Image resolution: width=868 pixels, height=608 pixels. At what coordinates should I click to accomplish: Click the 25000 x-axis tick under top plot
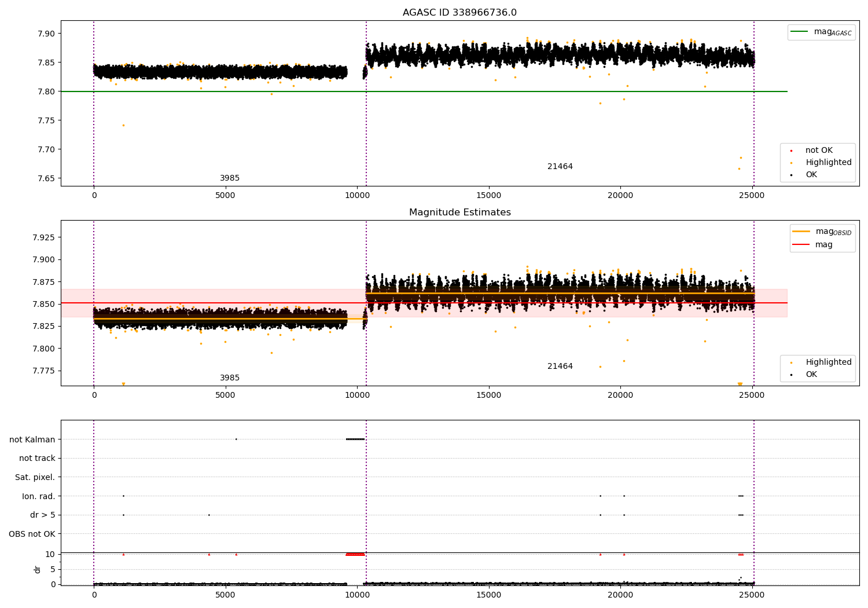752,196
